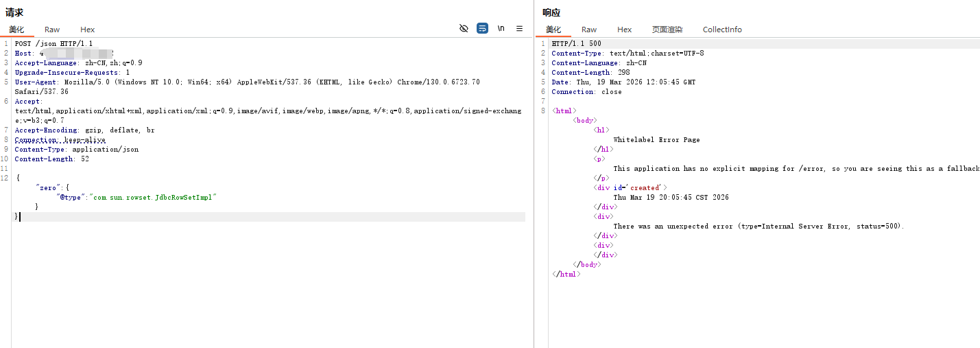This screenshot has height=348, width=980.
Task: Open the response Raw tab
Action: tap(589, 30)
